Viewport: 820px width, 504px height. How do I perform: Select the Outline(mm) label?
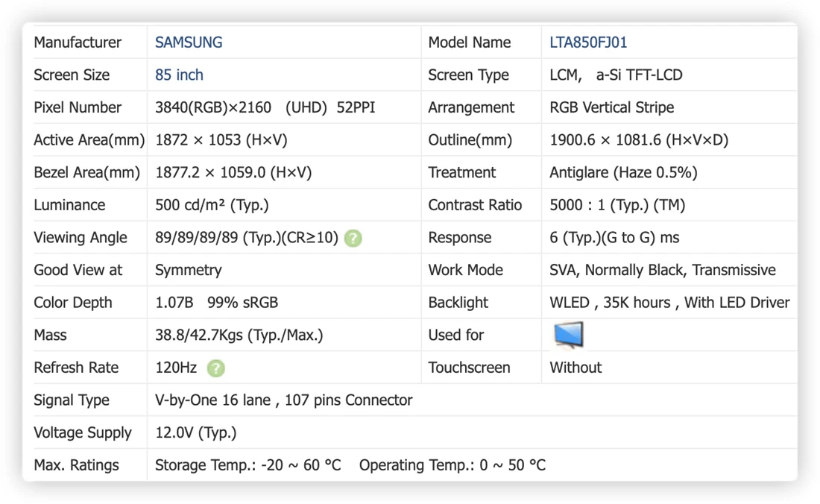click(x=470, y=140)
